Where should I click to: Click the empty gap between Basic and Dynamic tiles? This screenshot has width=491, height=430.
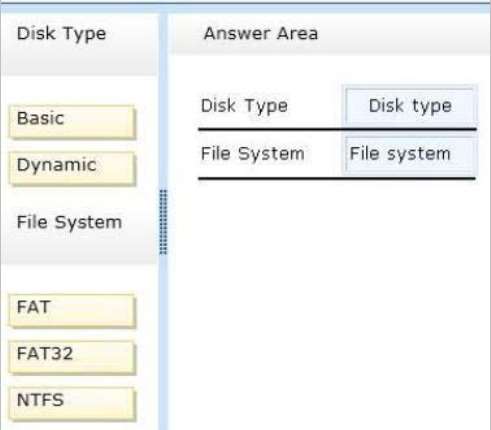click(x=72, y=145)
